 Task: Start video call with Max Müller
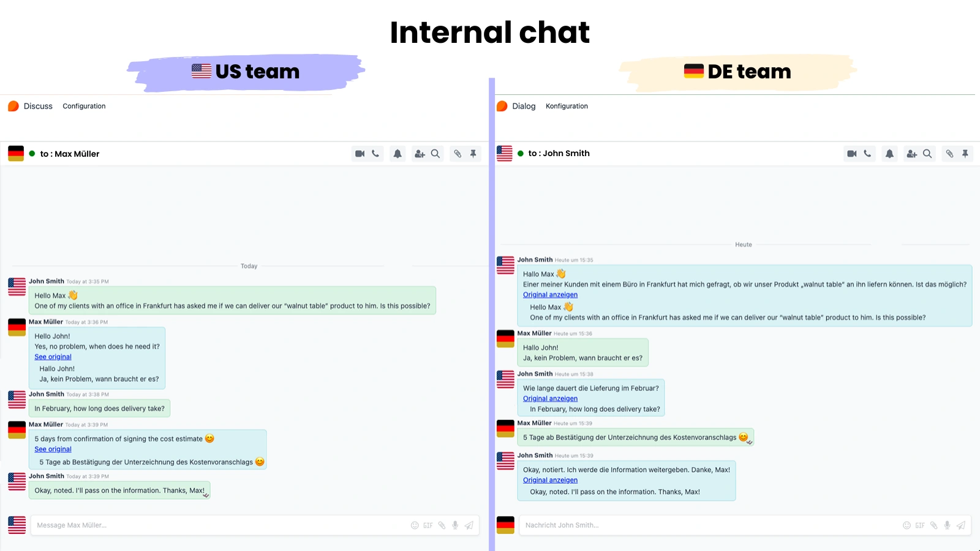coord(360,154)
